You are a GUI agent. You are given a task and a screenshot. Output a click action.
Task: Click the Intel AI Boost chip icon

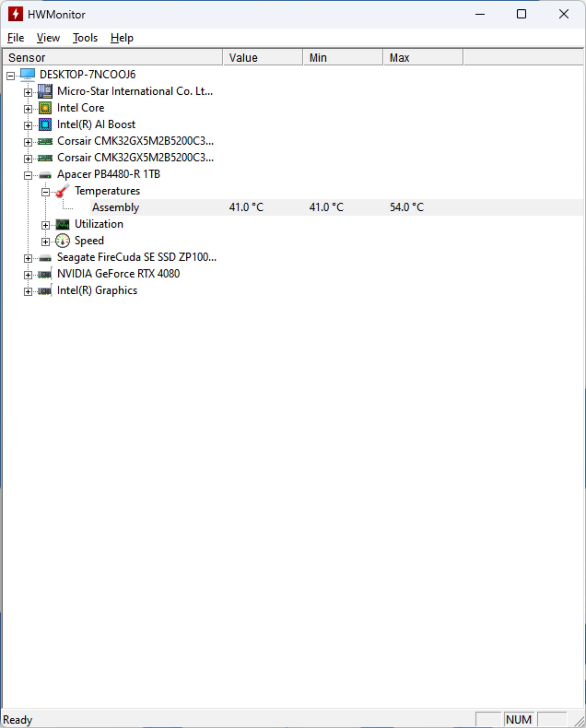pos(45,125)
